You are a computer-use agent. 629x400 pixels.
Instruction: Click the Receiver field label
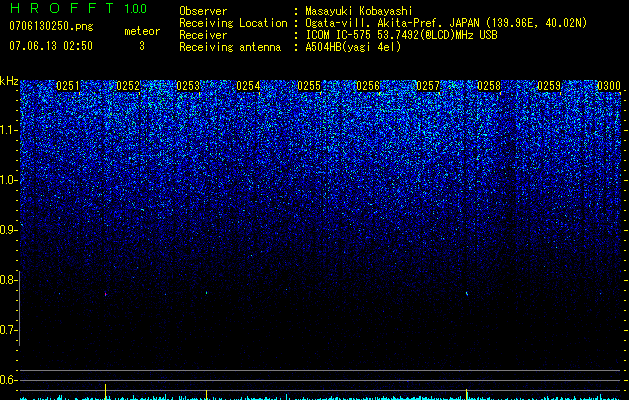pos(203,35)
